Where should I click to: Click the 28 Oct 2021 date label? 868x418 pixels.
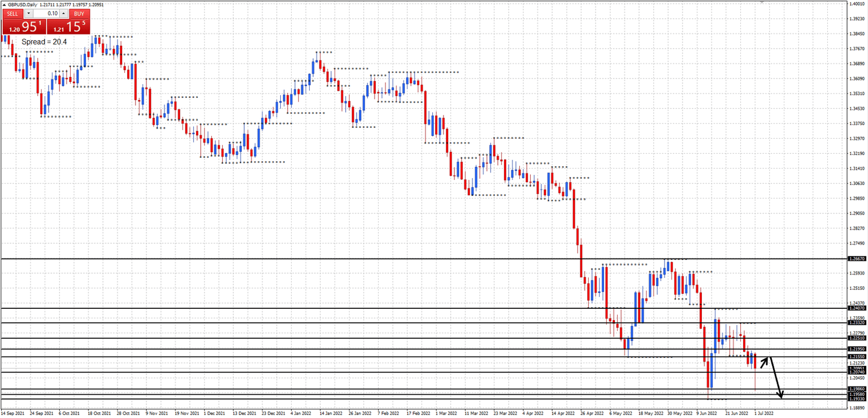(x=128, y=413)
